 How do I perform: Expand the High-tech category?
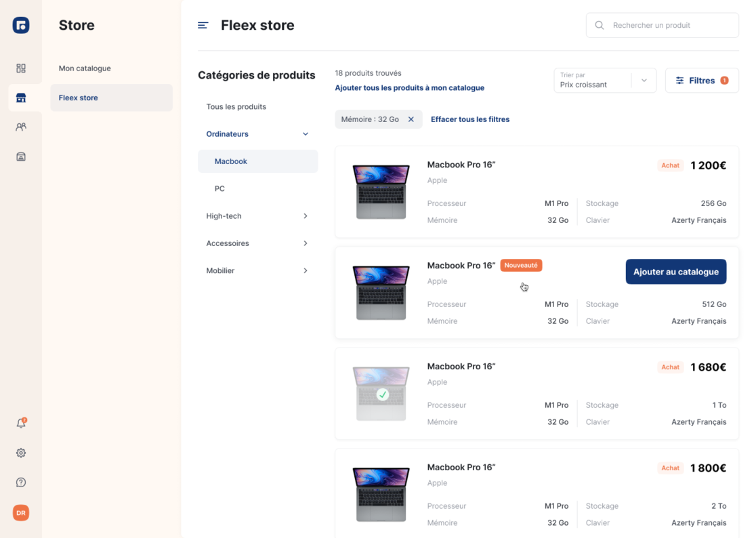305,216
